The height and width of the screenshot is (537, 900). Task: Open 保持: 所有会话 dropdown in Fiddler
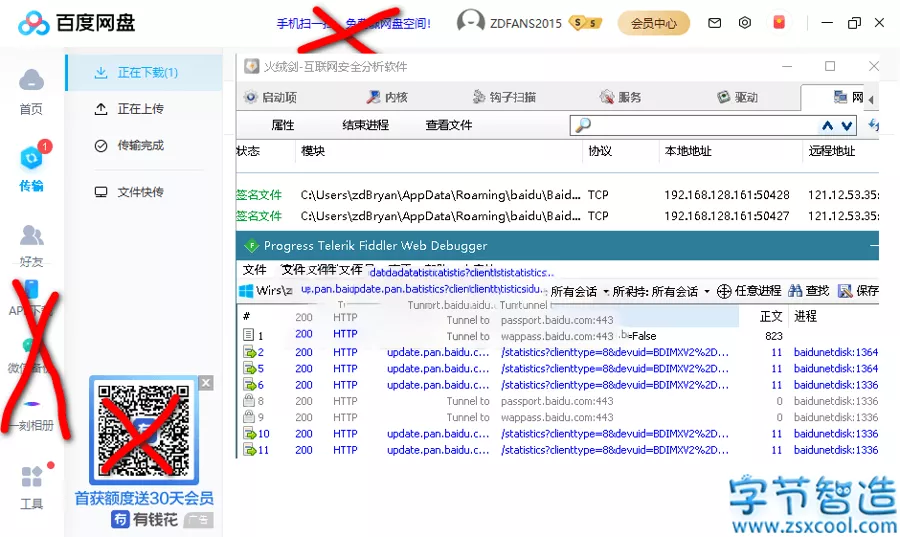pyautogui.click(x=661, y=291)
